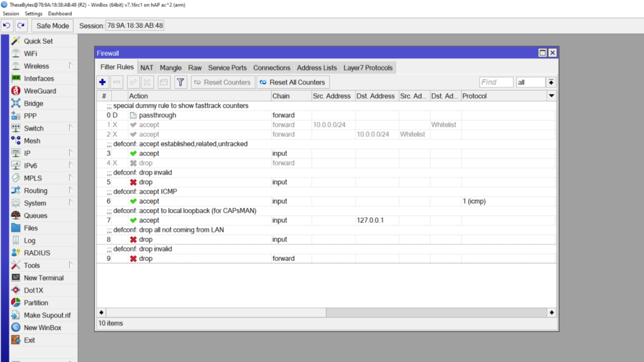Open the Bridge sidebar item
Screen dimensions: 644x362
33,104
